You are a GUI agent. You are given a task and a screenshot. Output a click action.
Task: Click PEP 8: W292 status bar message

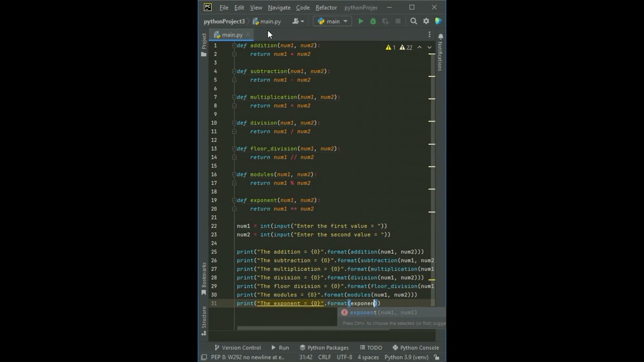248,357
